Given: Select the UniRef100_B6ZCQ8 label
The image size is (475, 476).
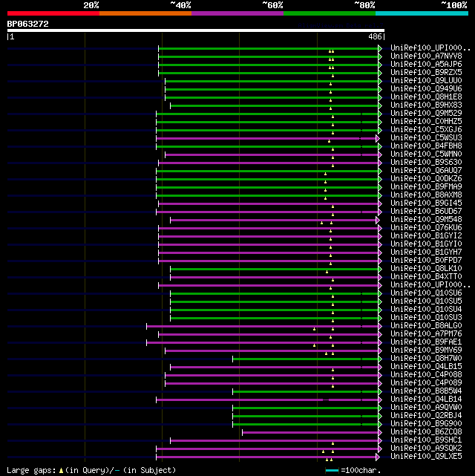Looking at the screenshot, I should point(426,432).
